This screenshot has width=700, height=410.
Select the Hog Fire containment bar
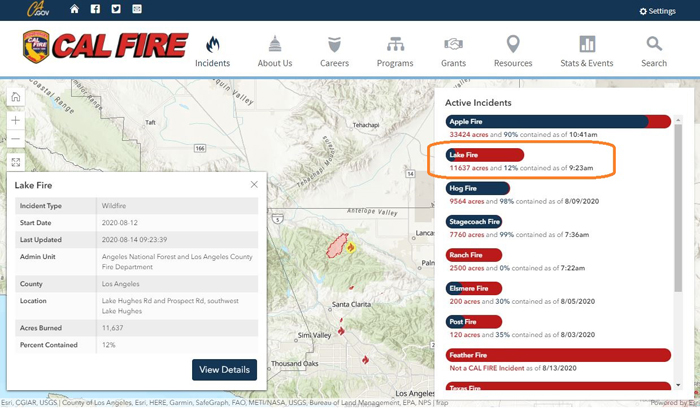tap(478, 188)
